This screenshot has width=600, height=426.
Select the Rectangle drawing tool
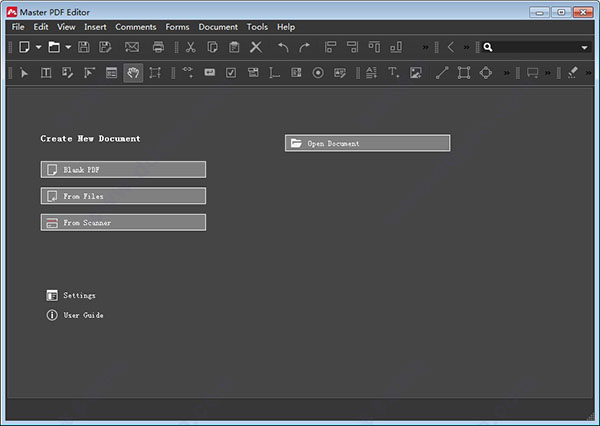(464, 73)
